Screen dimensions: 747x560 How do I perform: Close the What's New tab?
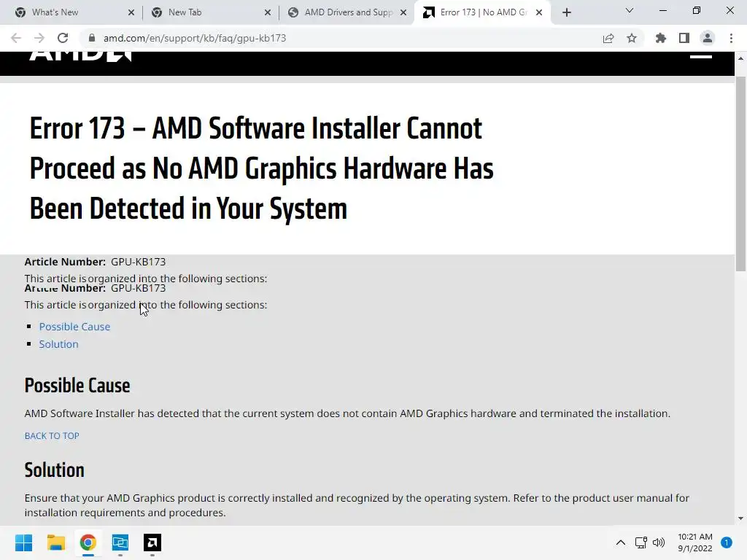point(131,13)
